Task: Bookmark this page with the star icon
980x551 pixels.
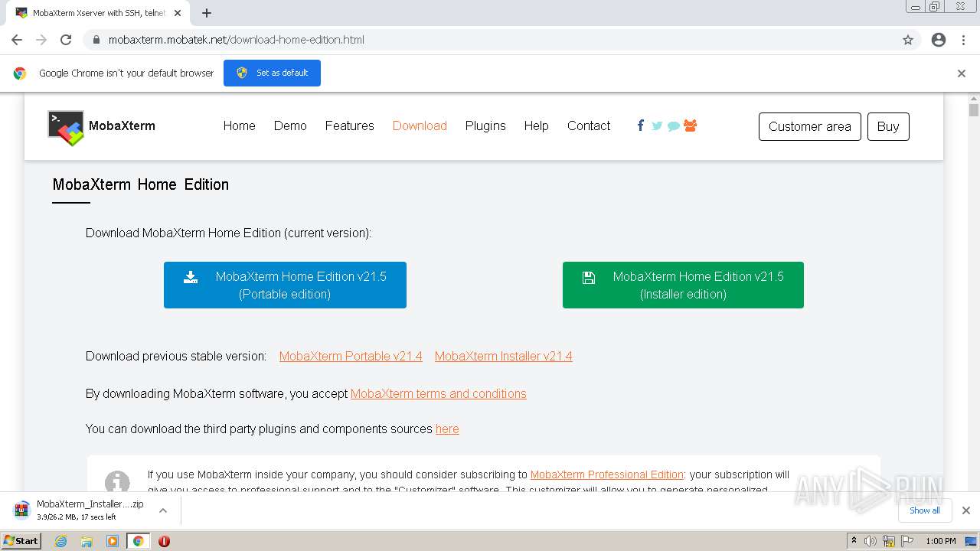Action: (908, 40)
